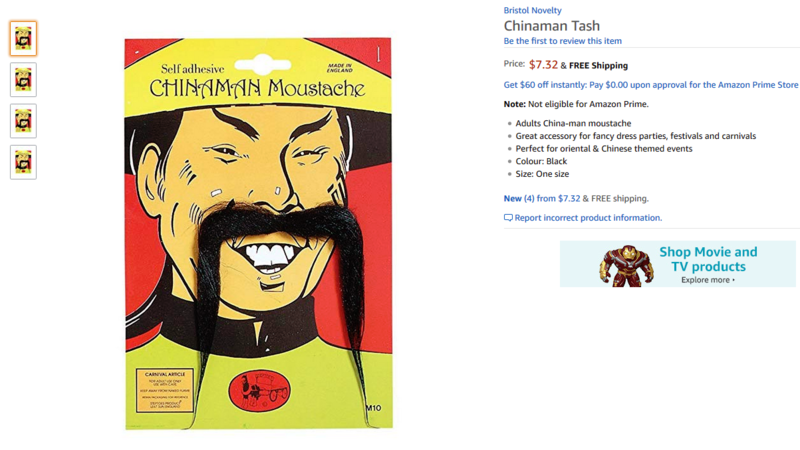The width and height of the screenshot is (800, 450).
Task: Click the 'Colour: Black' bullet point
Action: click(541, 161)
